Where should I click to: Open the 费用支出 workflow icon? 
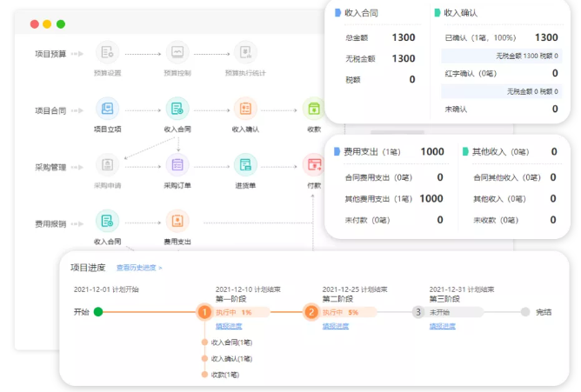(x=177, y=221)
